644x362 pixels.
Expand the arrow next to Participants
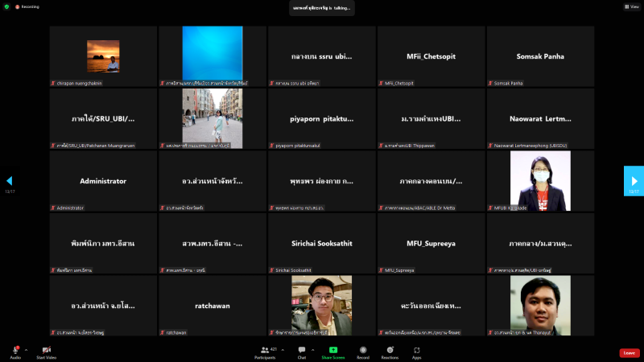click(x=284, y=350)
